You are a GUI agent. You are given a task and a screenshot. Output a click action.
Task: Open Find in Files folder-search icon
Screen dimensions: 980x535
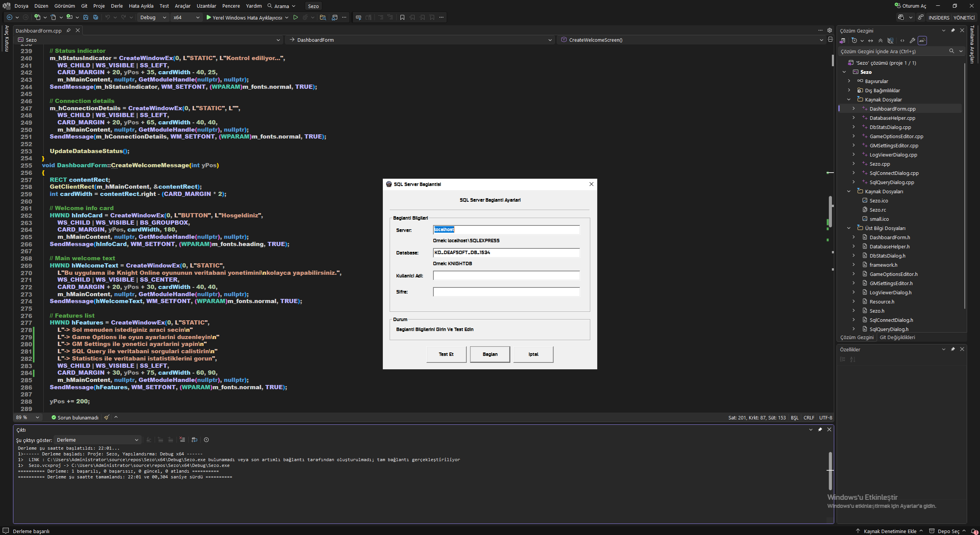click(323, 18)
